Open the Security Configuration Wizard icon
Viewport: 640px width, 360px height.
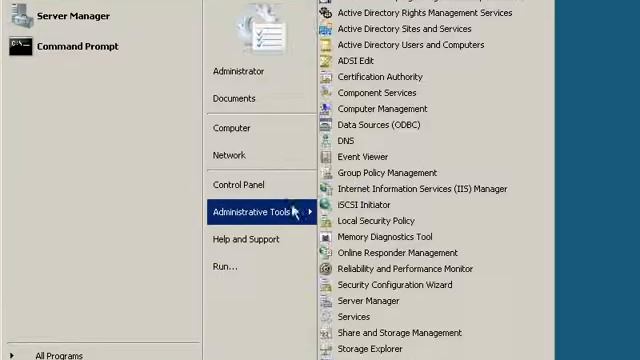(326, 284)
